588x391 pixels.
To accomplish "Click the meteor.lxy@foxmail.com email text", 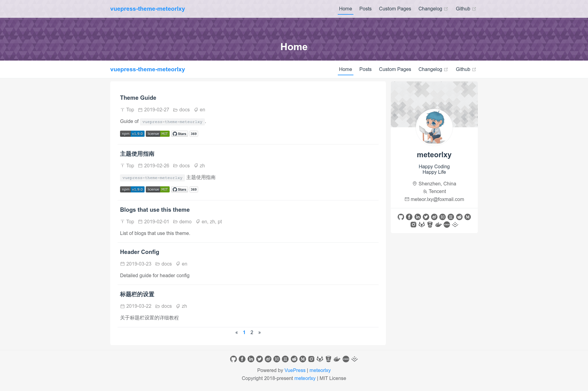I will point(437,199).
